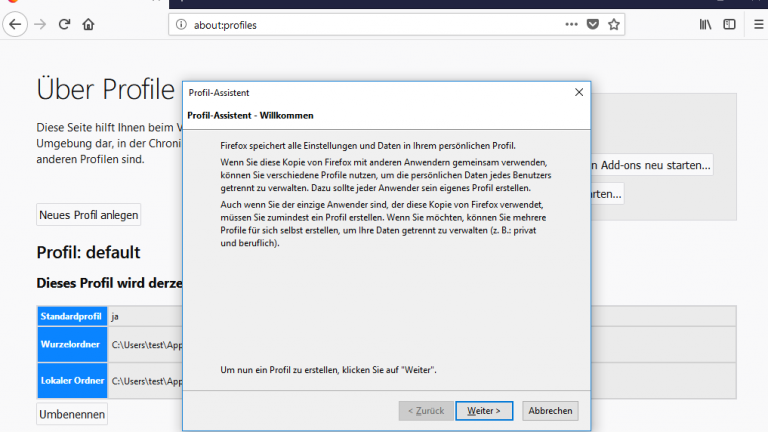The width and height of the screenshot is (768, 432).
Task: Select the Standardprofil table header cell
Action: coord(71,316)
